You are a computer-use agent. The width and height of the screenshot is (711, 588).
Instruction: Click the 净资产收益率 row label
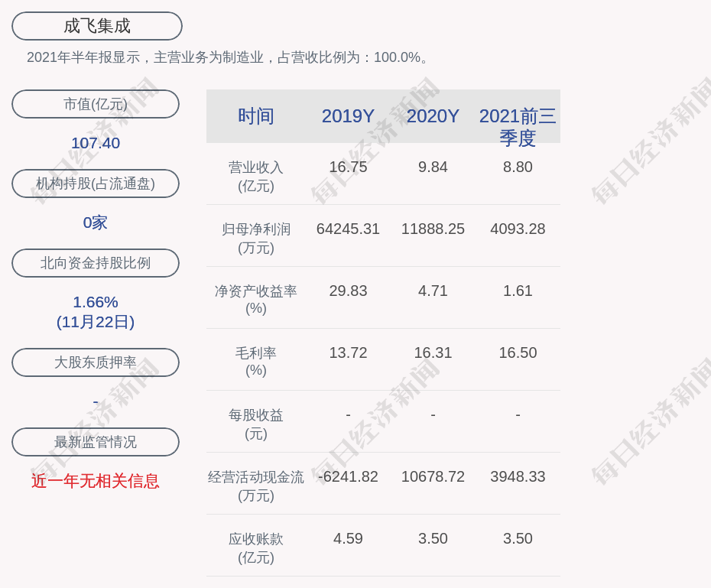point(256,299)
